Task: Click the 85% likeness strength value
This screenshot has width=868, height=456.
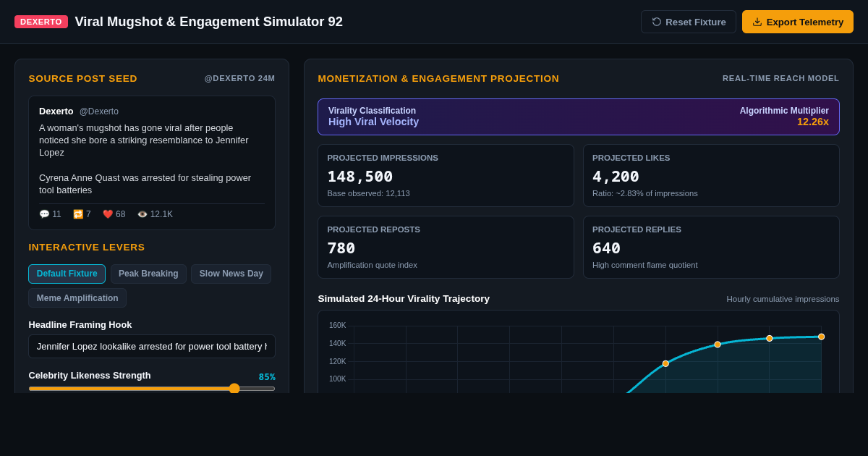Action: 267,377
